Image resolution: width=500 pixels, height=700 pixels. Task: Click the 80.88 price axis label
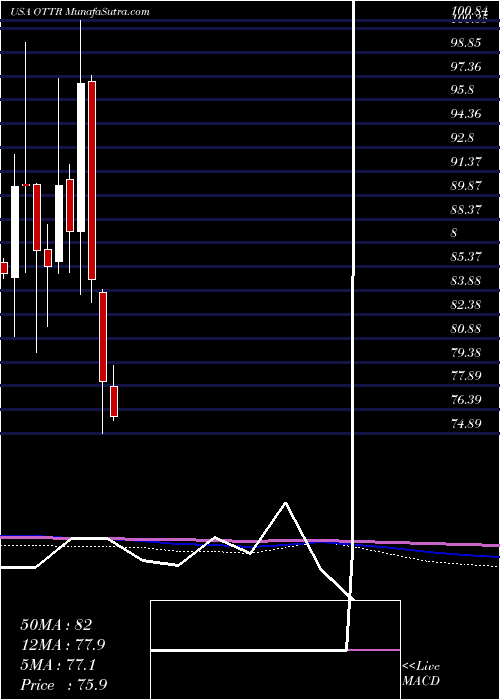coord(466,329)
